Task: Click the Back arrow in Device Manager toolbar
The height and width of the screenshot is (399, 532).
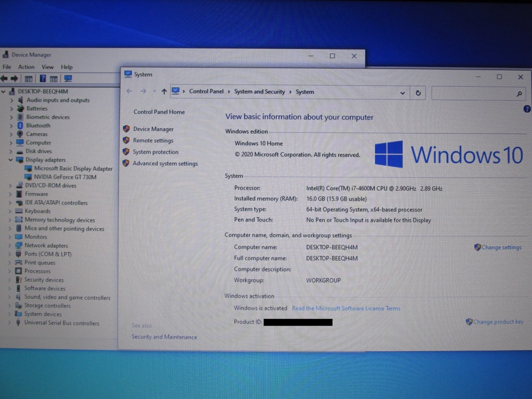Action: click(x=4, y=79)
